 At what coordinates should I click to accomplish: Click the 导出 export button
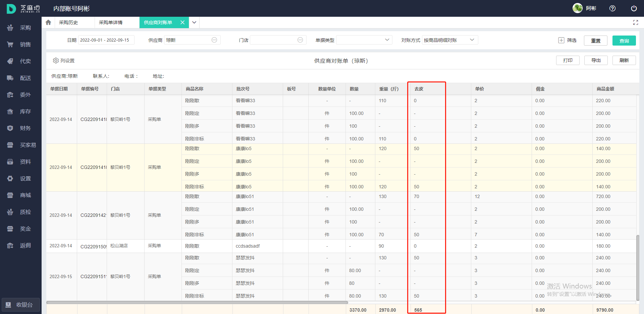(x=596, y=60)
